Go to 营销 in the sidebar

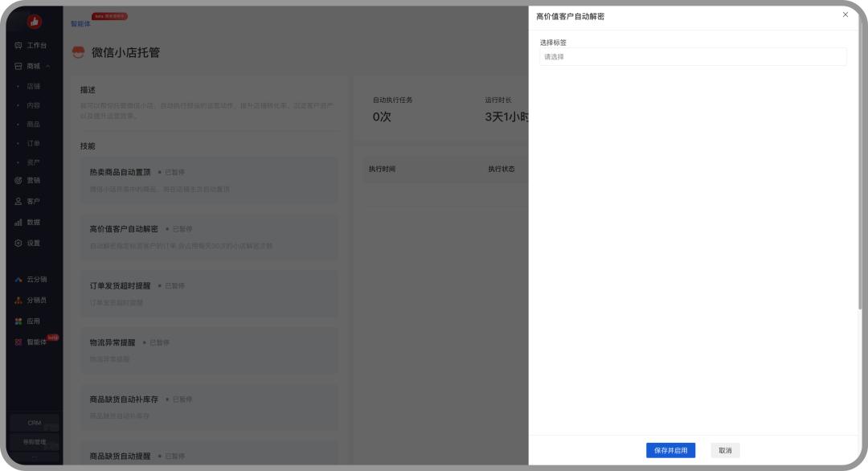33,180
